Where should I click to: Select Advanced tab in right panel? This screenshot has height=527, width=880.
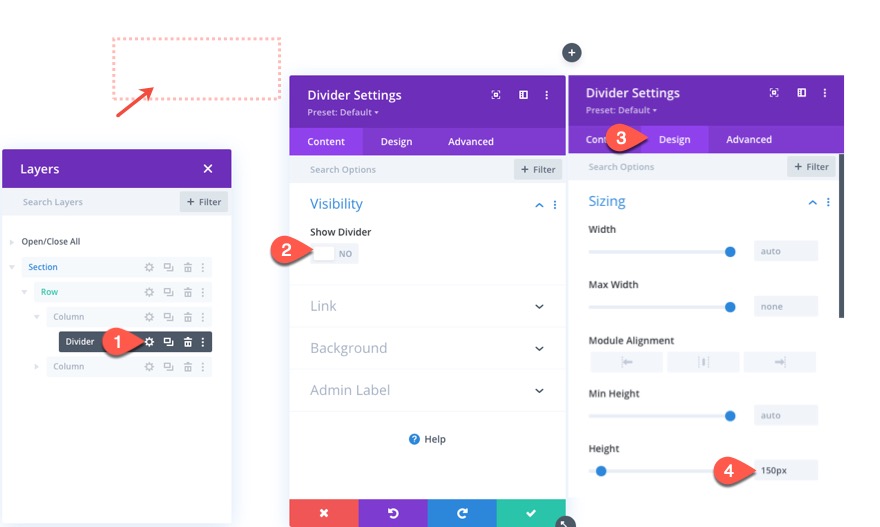749,139
